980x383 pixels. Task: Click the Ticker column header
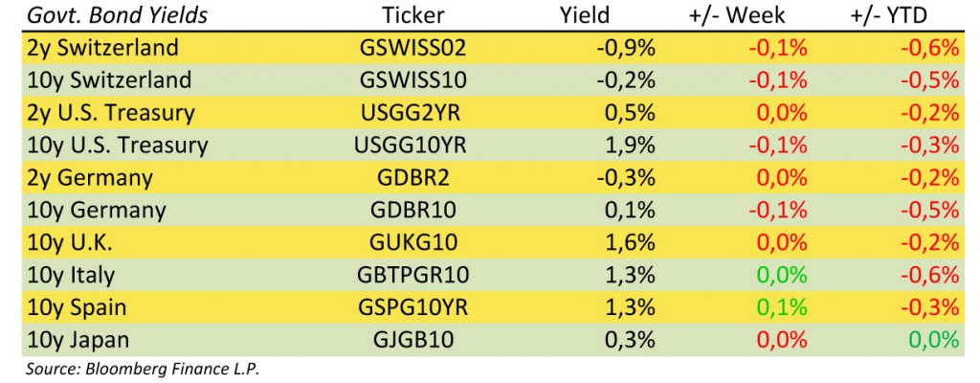(413, 15)
